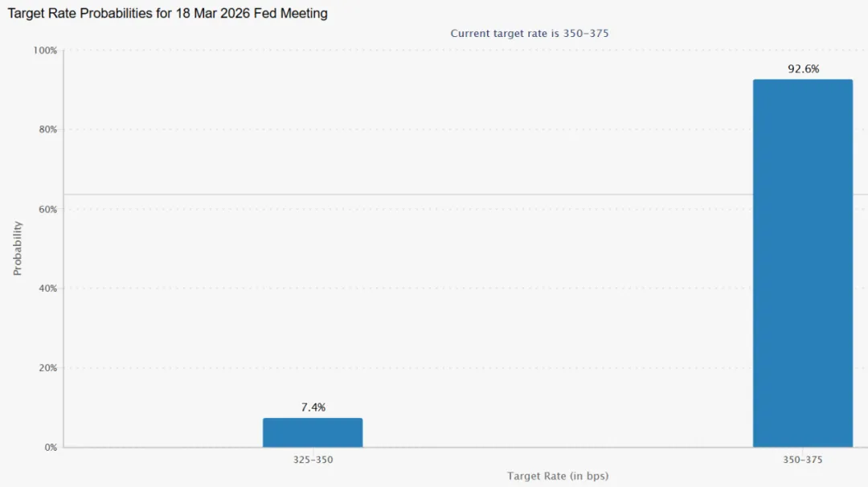Viewport: 868px width, 487px height.
Task: Click the solid horizontal line above 60%
Action: [410, 194]
